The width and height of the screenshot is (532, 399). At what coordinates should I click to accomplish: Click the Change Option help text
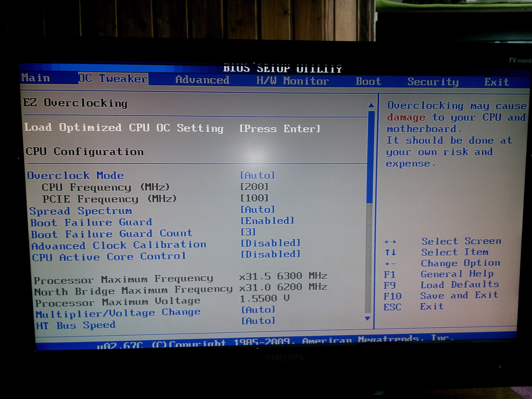461,263
